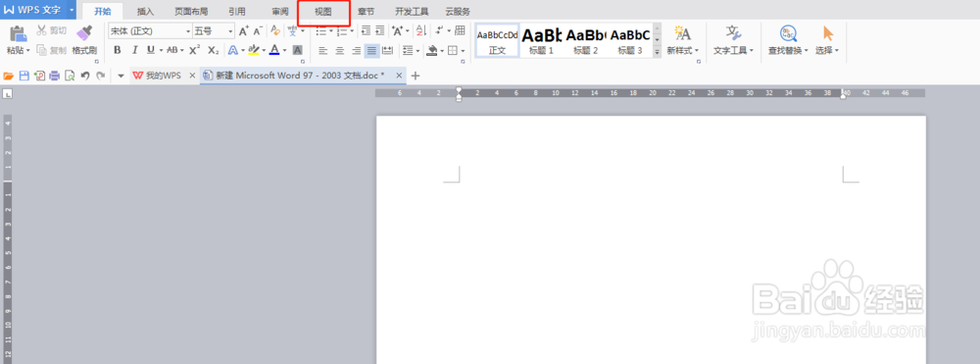
Task: Open the 云服务 tab
Action: [458, 11]
